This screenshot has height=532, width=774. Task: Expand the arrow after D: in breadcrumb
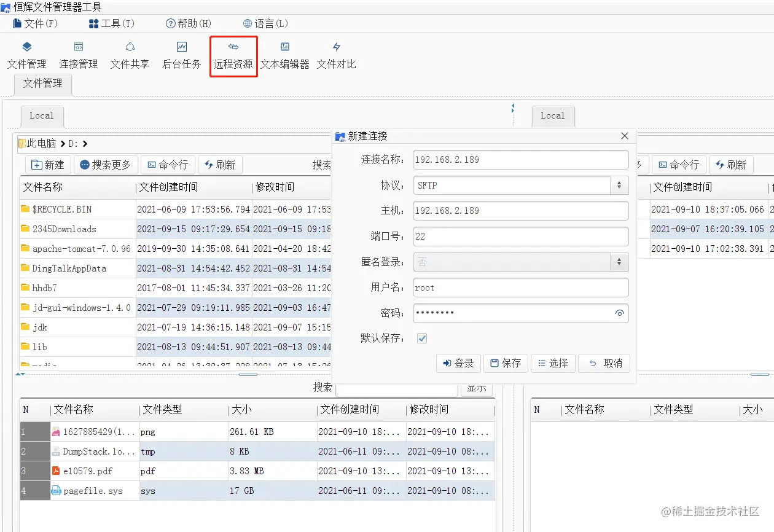point(85,144)
